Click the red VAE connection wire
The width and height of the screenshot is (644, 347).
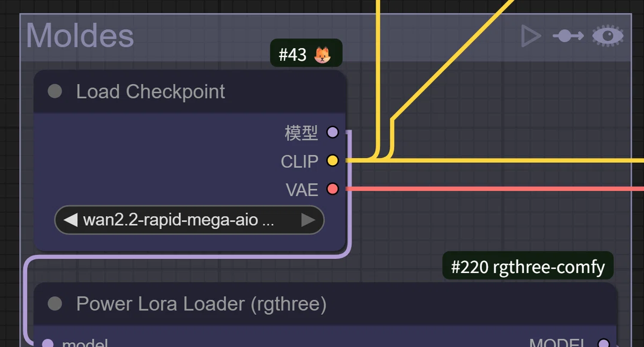494,189
